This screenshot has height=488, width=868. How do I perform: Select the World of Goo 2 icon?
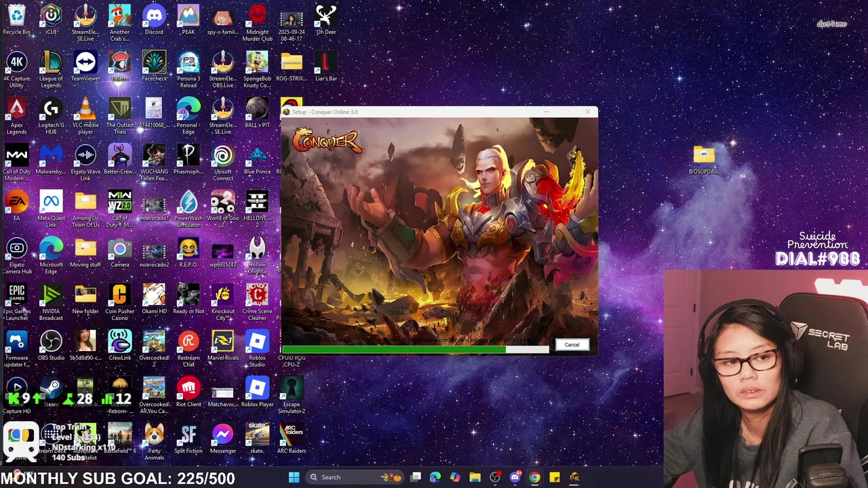coord(222,209)
